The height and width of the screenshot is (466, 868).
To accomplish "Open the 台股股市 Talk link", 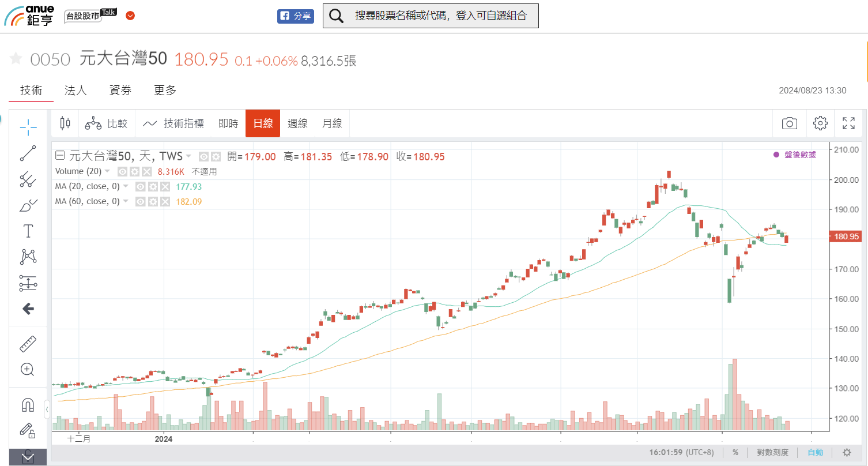I will pos(90,15).
